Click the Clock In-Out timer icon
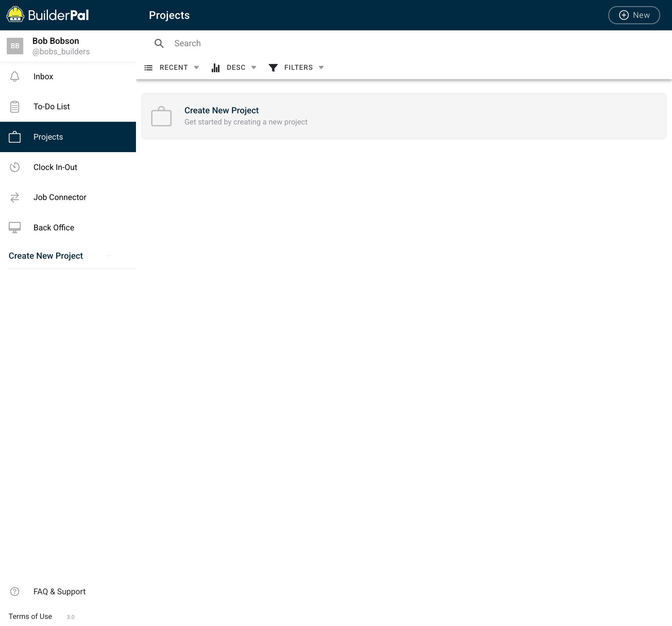The image size is (672, 626). [x=15, y=167]
